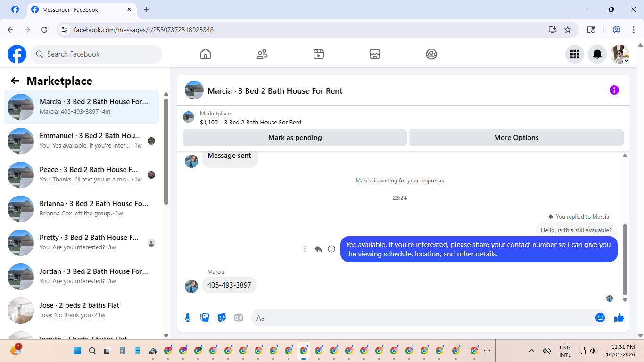This screenshot has height=362, width=644.
Task: Open a new browser tab
Action: pyautogui.click(x=146, y=9)
